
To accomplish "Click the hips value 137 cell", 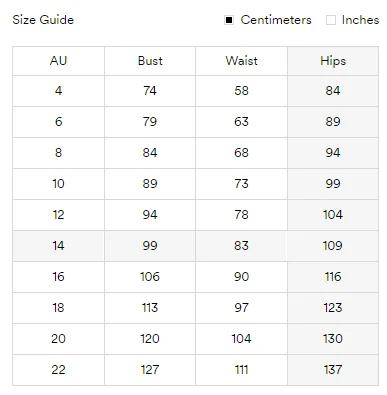I will coord(333,370).
